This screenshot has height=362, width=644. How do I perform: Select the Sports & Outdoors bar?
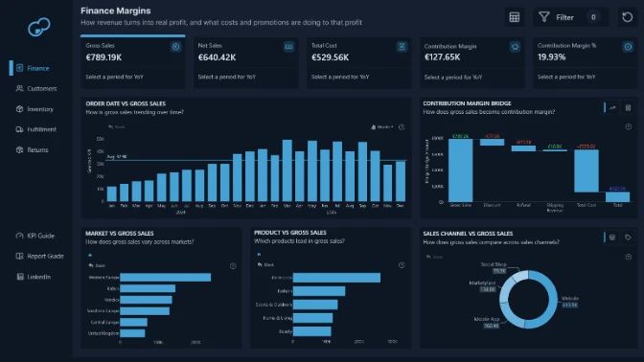coord(315,305)
